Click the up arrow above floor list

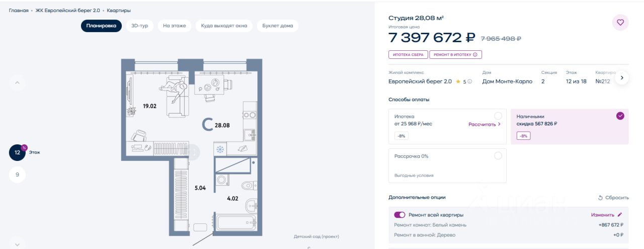click(x=17, y=82)
